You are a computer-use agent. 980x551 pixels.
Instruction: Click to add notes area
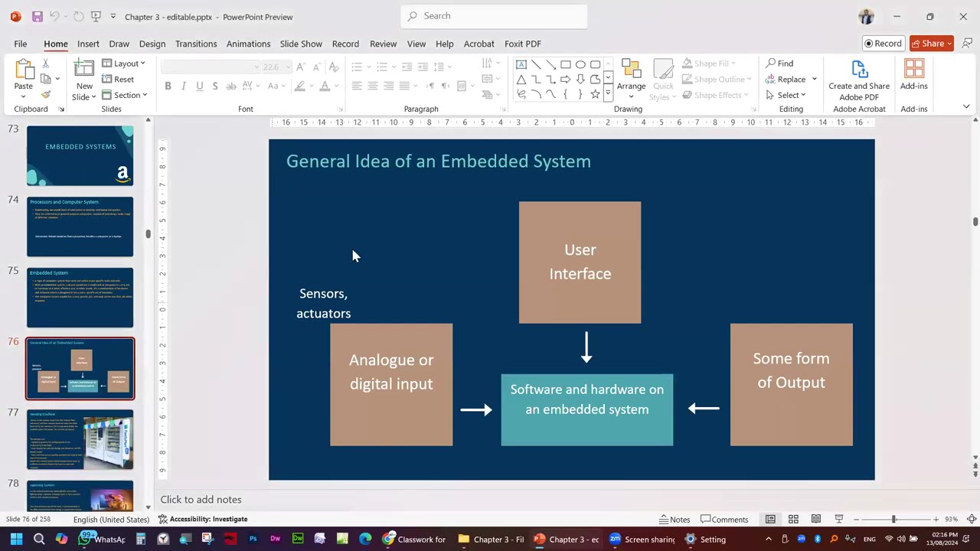coord(201,500)
